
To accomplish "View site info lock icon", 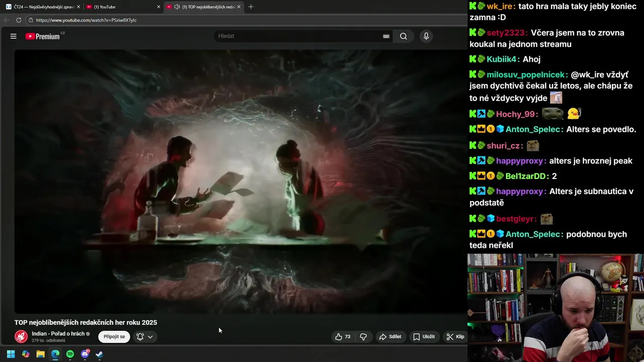I will click(31, 20).
